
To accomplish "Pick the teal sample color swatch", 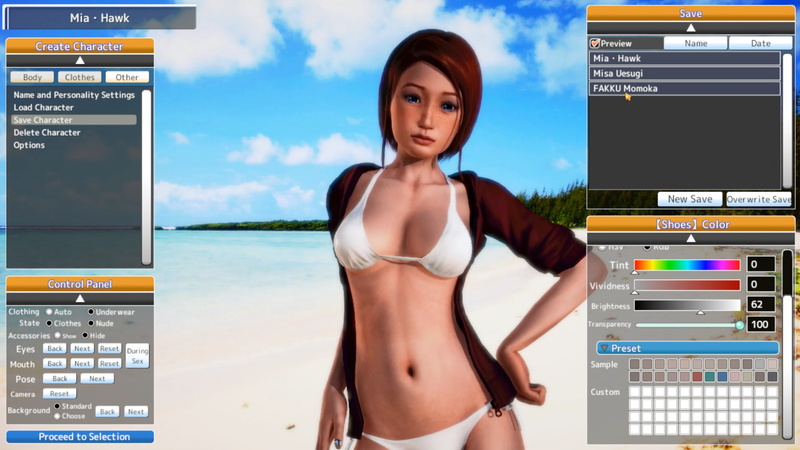I will (710, 377).
